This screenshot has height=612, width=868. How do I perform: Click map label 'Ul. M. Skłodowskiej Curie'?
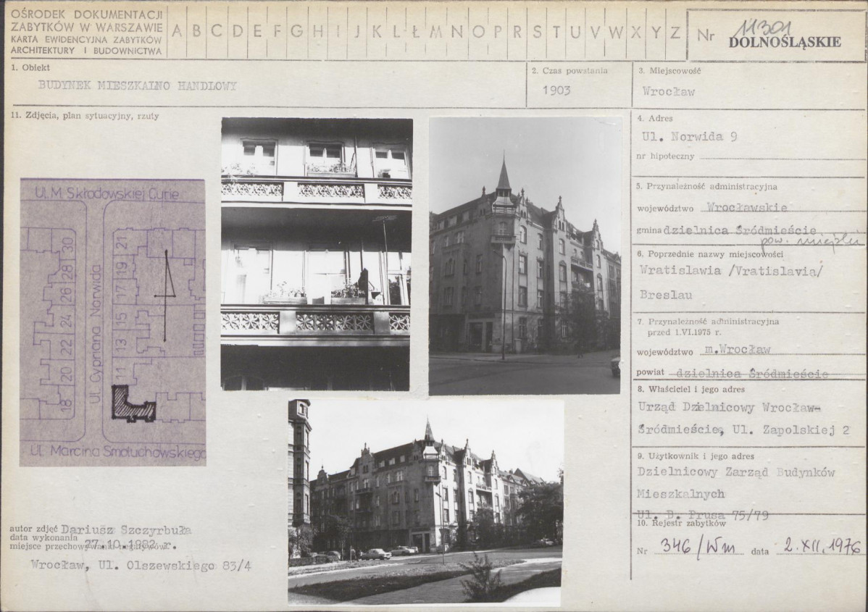[107, 194]
